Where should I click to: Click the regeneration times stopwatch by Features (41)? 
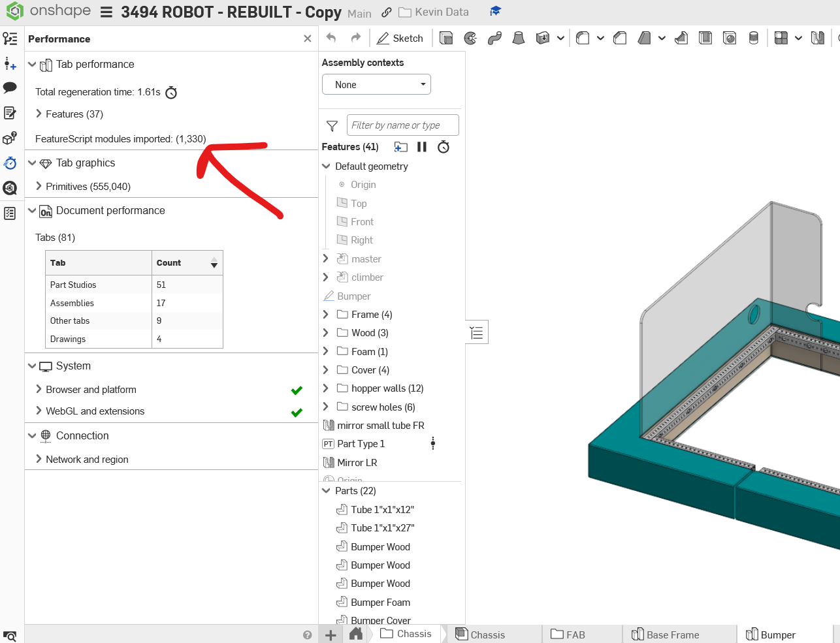pos(444,147)
